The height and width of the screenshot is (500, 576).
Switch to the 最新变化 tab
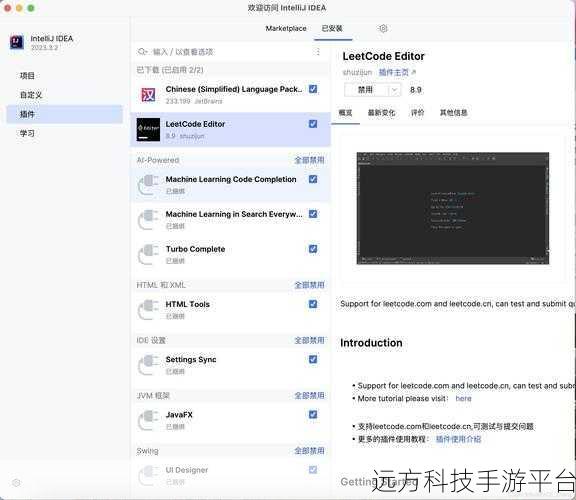pos(381,113)
